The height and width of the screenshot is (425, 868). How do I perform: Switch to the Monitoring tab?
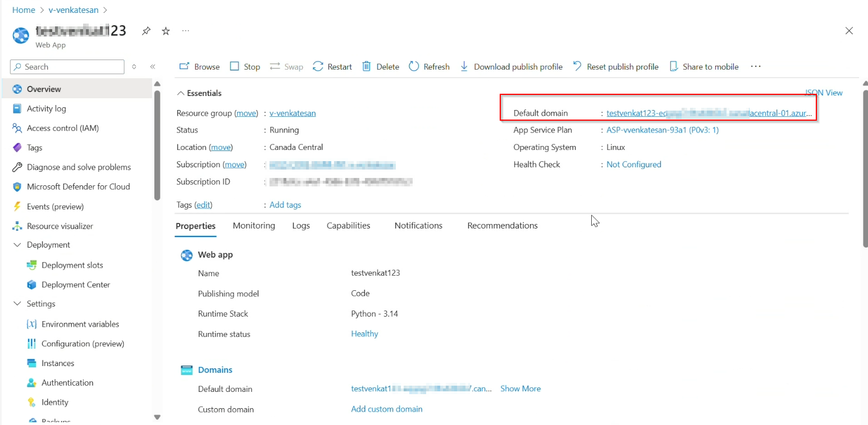[254, 225]
